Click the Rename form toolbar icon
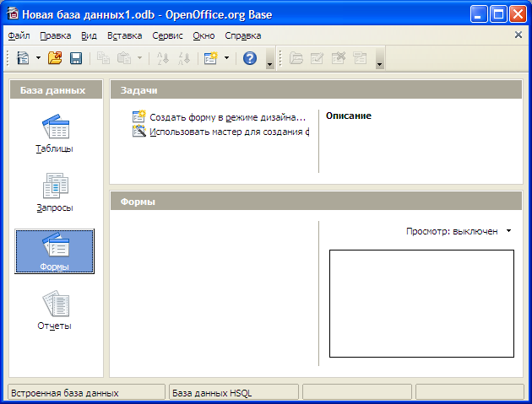This screenshot has height=404, width=532. tap(360, 58)
